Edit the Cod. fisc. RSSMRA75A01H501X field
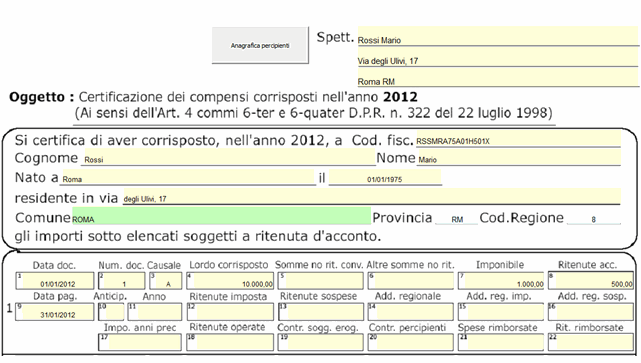Image resolution: width=641 pixels, height=363 pixels. click(x=518, y=139)
